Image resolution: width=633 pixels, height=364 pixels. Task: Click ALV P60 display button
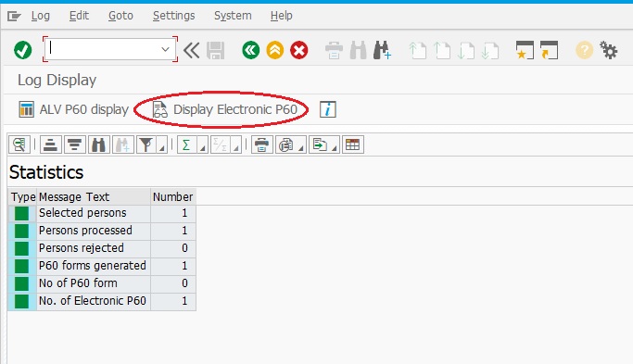73,109
